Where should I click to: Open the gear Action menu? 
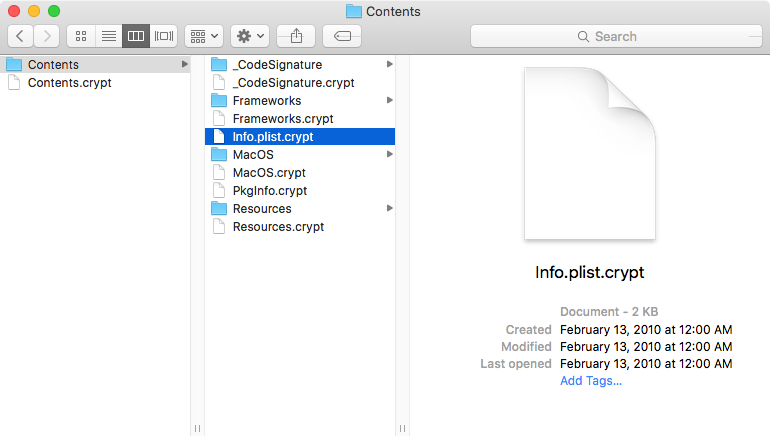coord(250,36)
